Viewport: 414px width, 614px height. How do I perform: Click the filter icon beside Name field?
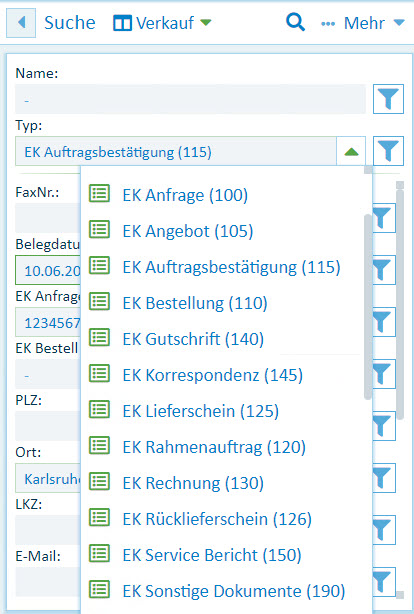388,99
